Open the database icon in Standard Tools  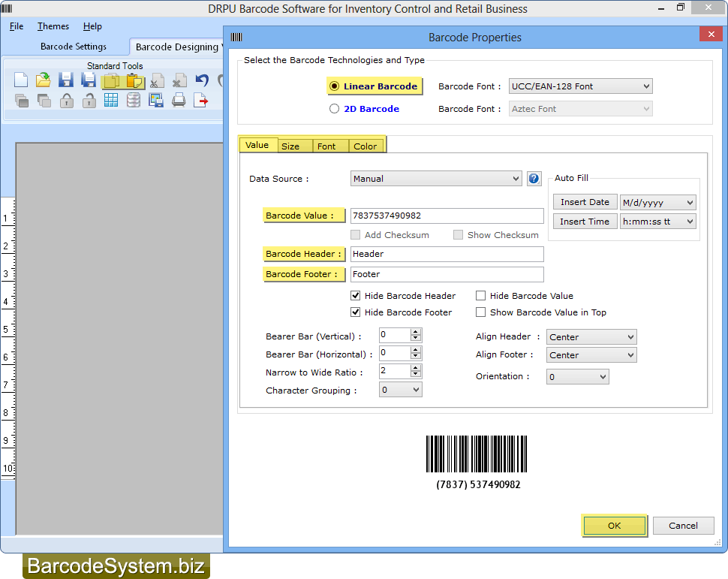[134, 100]
